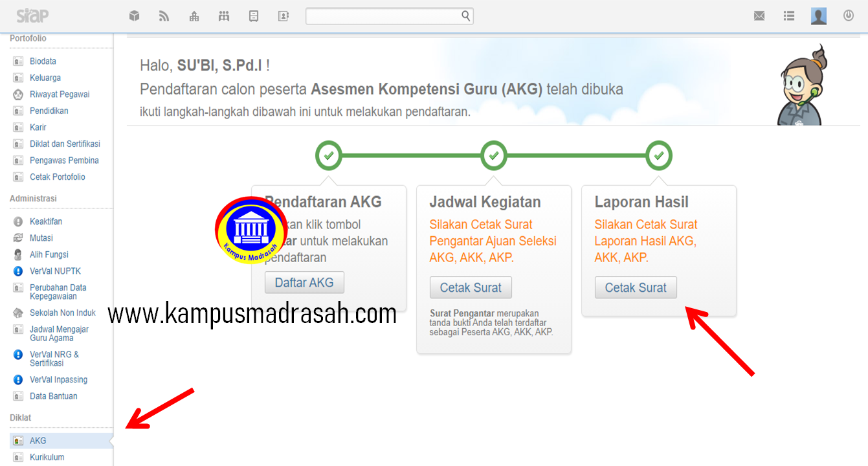
Task: Click the green checkmark for Pendaftaran AKG step
Action: point(328,155)
